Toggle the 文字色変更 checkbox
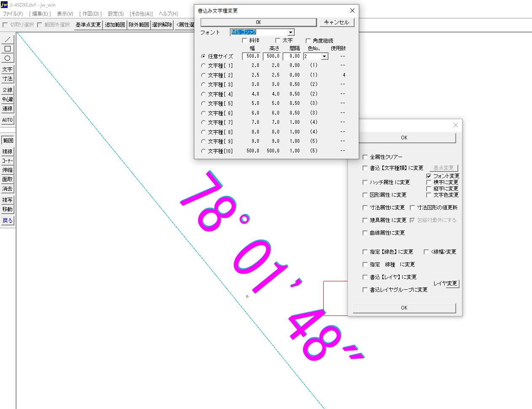532x409 pixels. (429, 195)
